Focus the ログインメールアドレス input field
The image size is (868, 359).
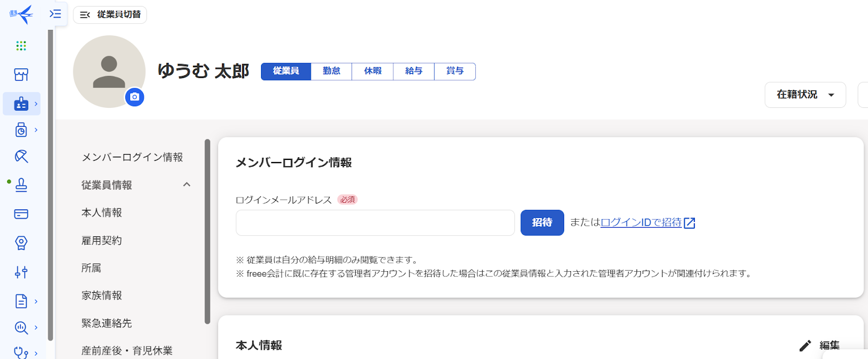coord(375,223)
